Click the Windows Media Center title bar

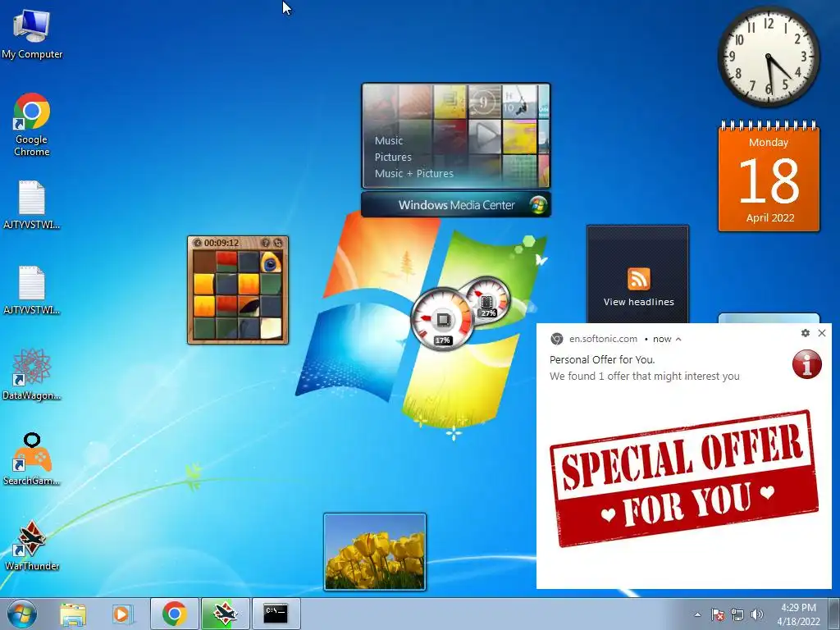tap(456, 205)
